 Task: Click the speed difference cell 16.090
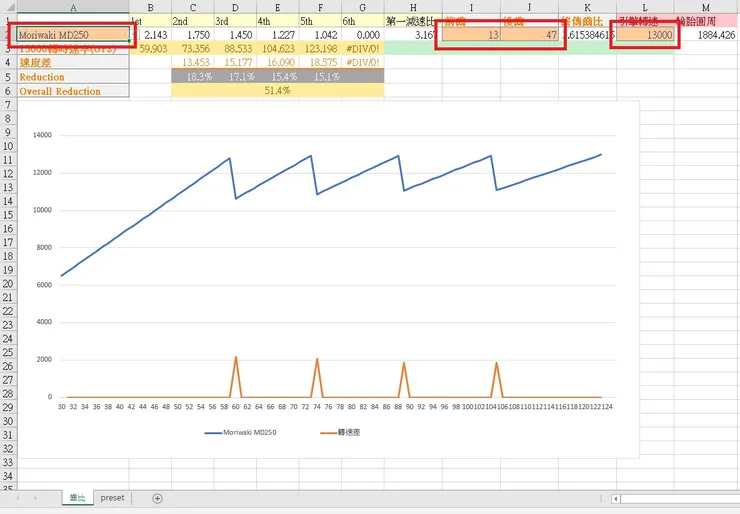click(x=278, y=62)
